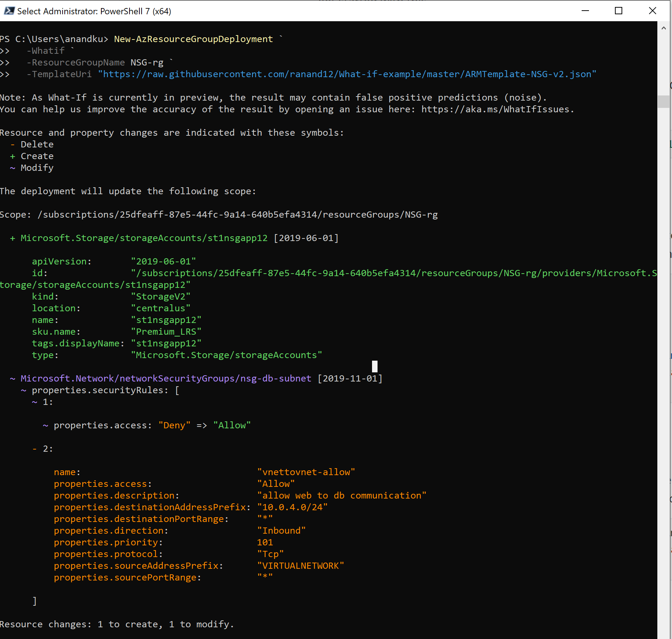Click the vertical scrollbar thumb
672x639 pixels.
(x=664, y=102)
